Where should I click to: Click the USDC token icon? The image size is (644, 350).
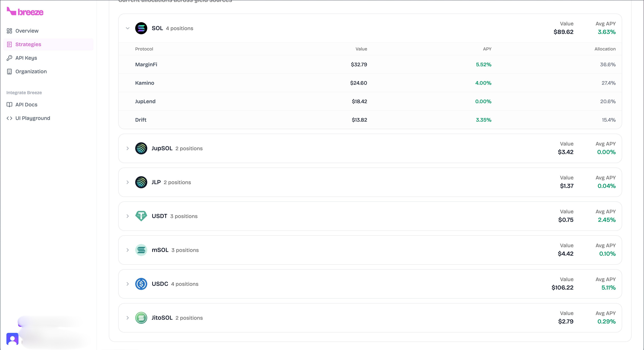click(x=141, y=284)
